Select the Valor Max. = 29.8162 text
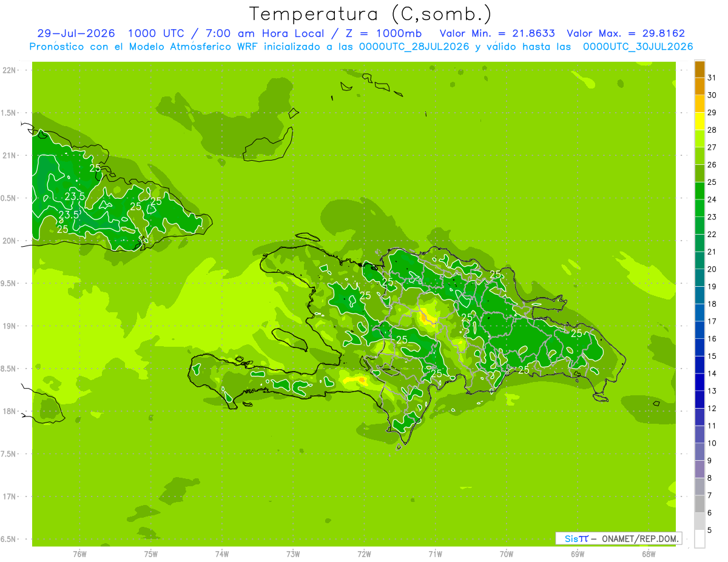This screenshot has height=562, width=728. click(x=625, y=33)
